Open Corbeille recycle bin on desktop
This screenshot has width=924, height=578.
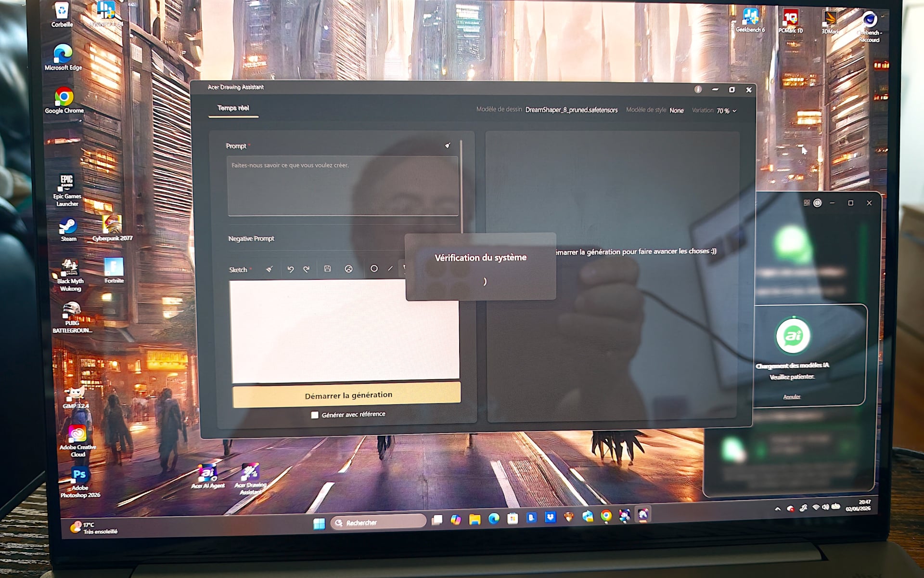click(x=62, y=14)
